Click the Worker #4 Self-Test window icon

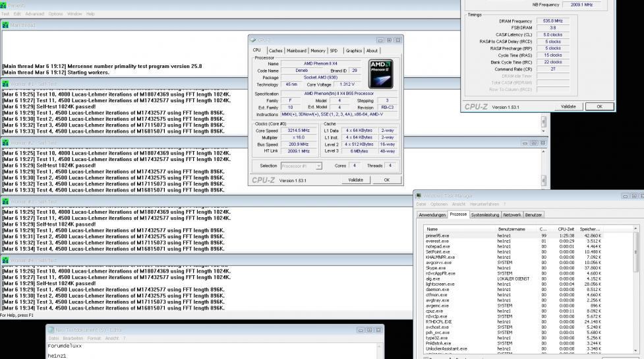5,260
